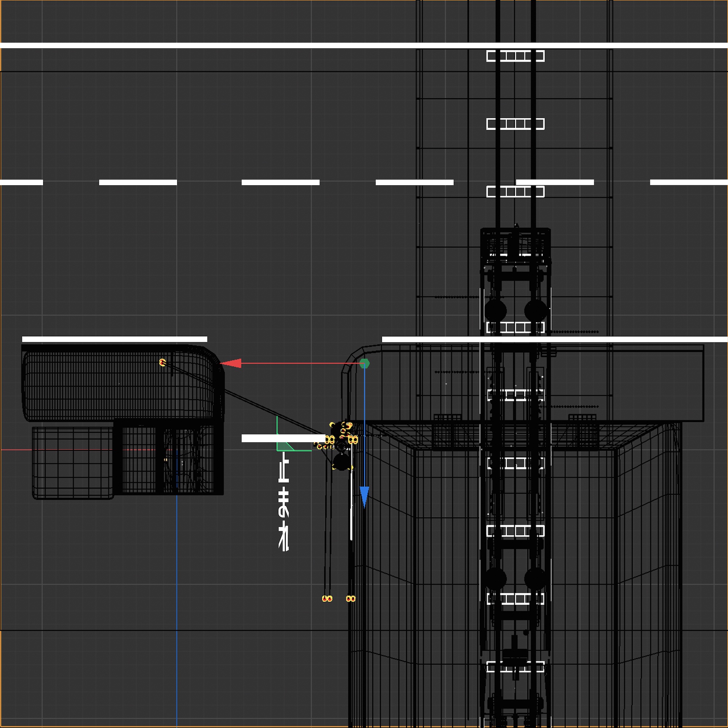Click the solid white line across the top

(x=226, y=45)
